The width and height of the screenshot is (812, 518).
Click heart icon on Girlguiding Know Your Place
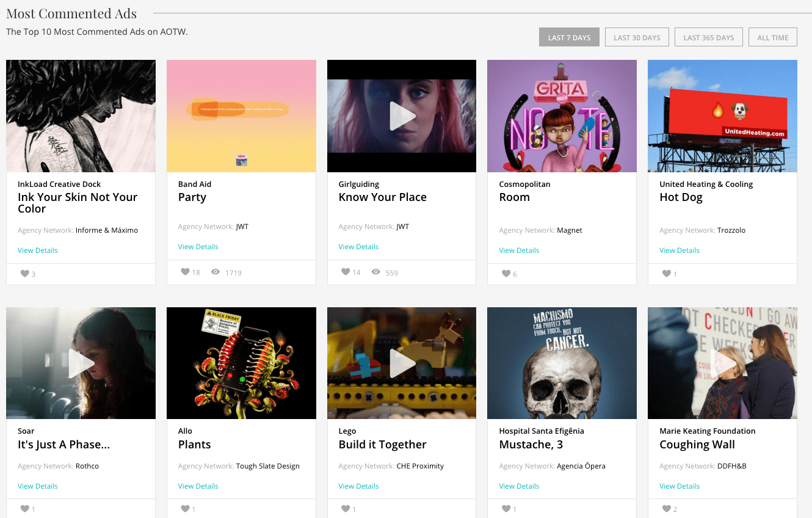pos(346,272)
